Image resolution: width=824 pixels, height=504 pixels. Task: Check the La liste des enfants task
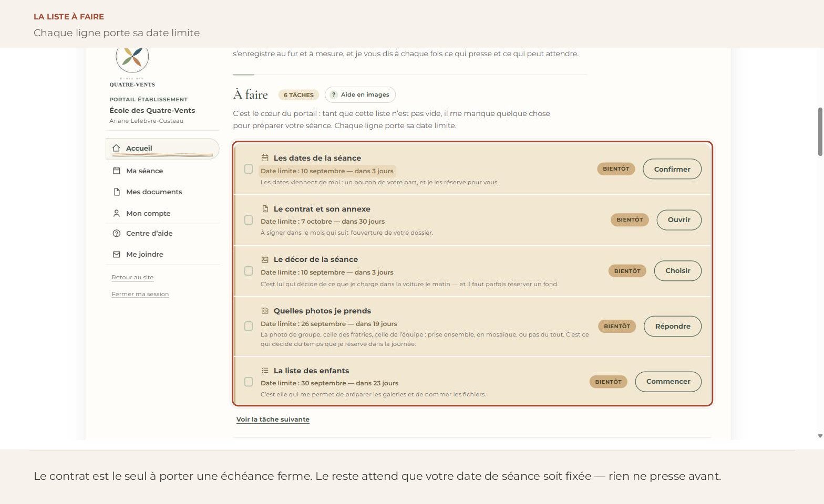pos(249,382)
